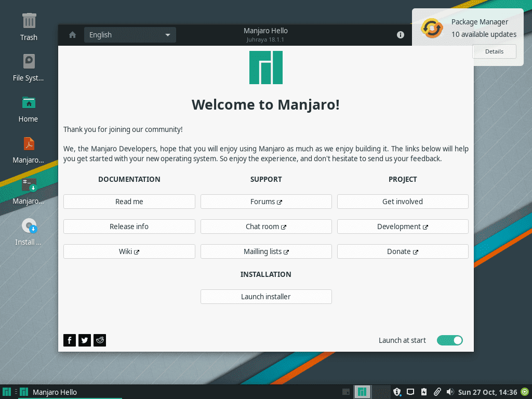This screenshot has height=399, width=532.
Task: Click the Twitter bird icon
Action: click(x=84, y=340)
